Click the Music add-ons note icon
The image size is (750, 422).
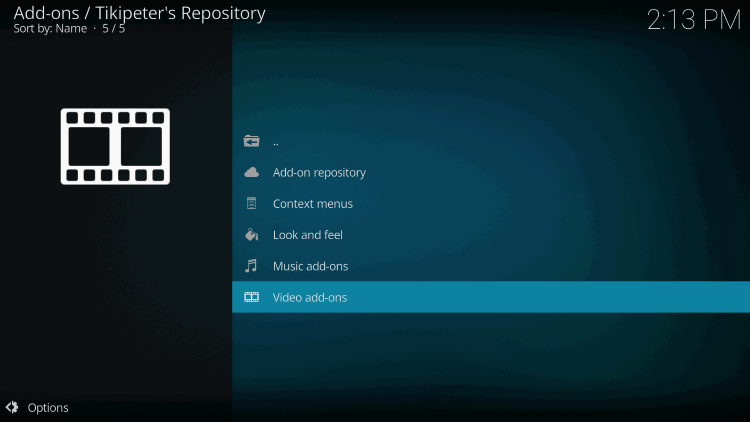pos(251,266)
